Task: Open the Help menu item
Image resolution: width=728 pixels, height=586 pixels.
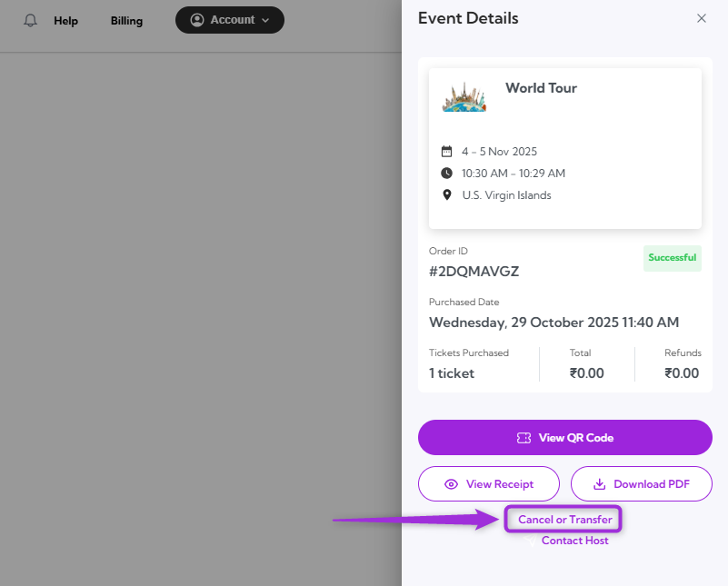Action: (x=65, y=21)
